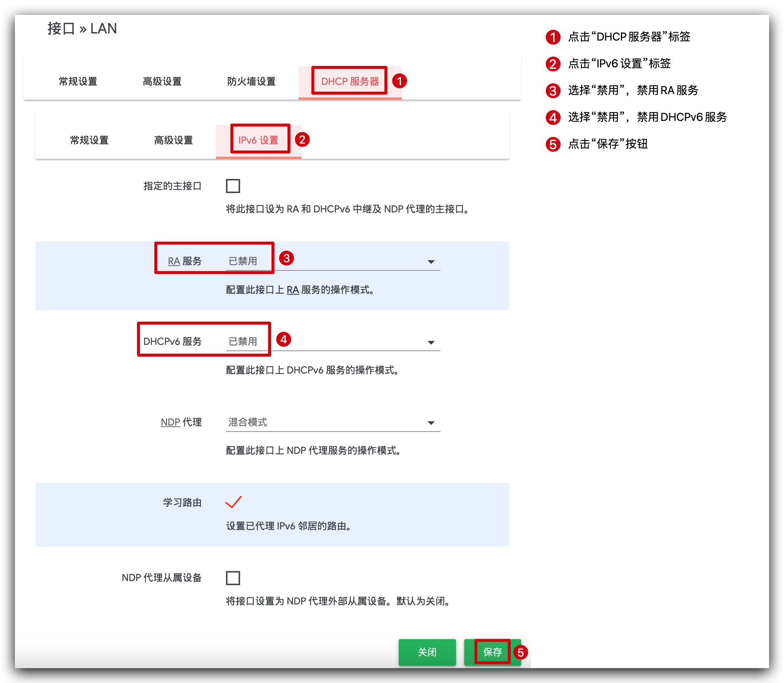Click the NDP abbreviation in NDP 代理 label
Screen dimensions: 784x683
click(x=170, y=422)
